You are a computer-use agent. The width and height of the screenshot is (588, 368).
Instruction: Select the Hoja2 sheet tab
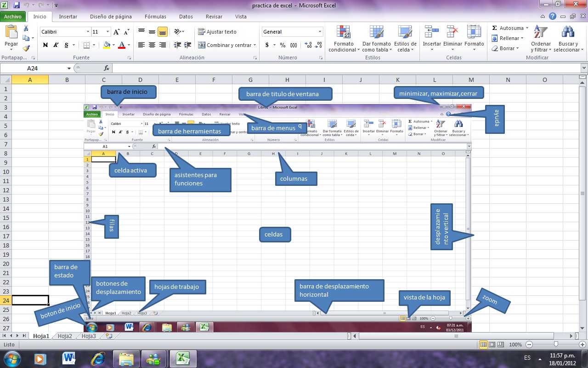tap(64, 336)
